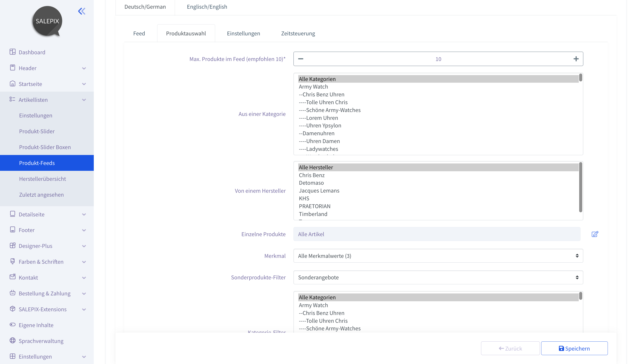This screenshot has width=638, height=364.
Task: Select the Englisch/English language tab
Action: point(207,7)
